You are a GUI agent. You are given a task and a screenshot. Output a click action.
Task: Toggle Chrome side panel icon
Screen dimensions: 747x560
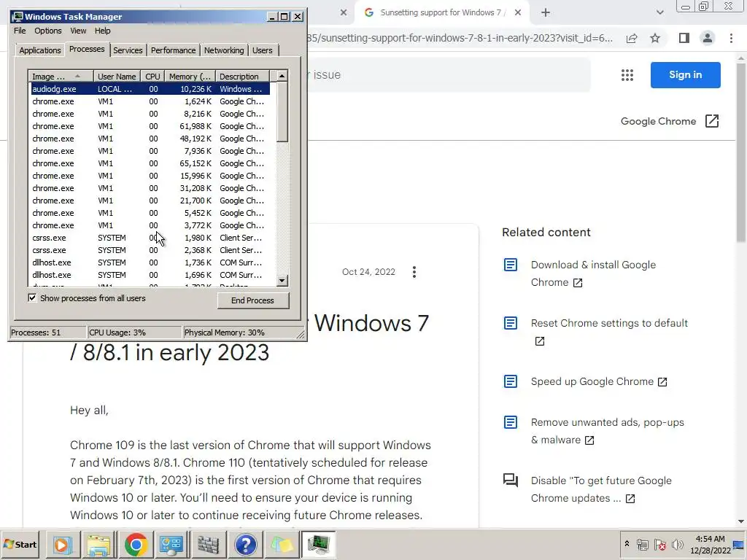click(684, 38)
